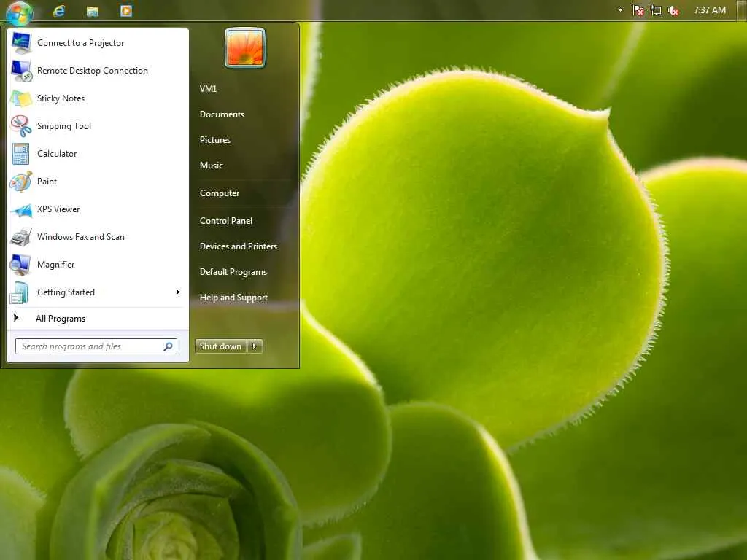Open the Pictures link
The width and height of the screenshot is (747, 560).
(215, 139)
